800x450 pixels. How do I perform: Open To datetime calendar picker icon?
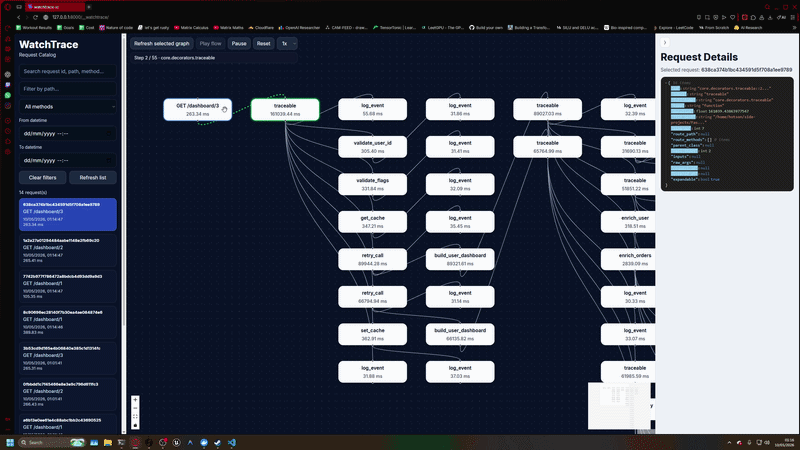[x=109, y=160]
